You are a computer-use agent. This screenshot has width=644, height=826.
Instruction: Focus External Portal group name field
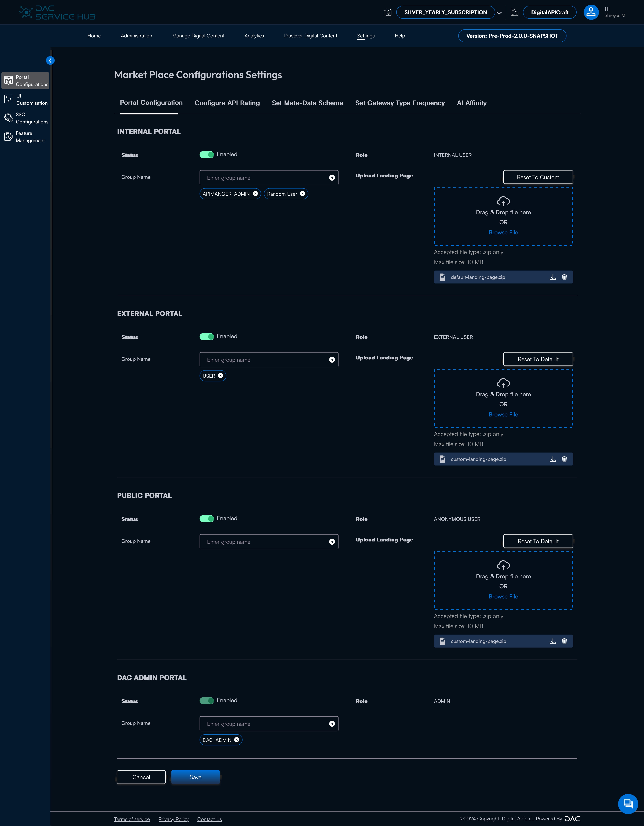(269, 360)
